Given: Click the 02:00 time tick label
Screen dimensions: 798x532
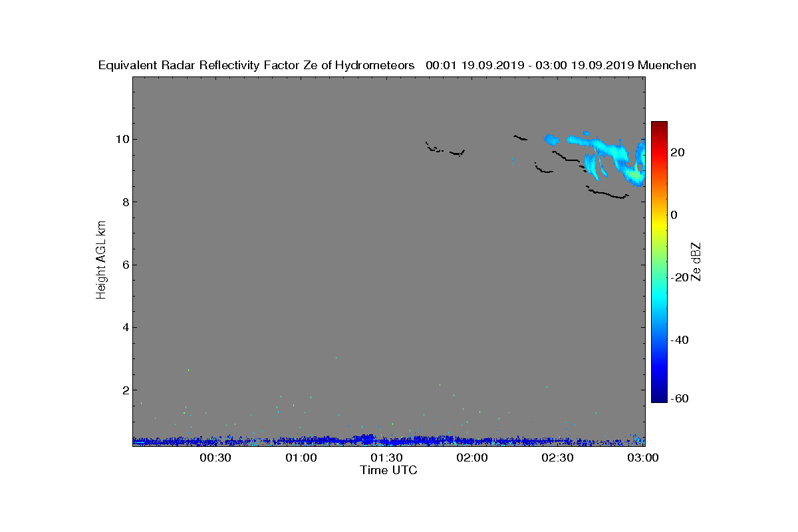Looking at the screenshot, I should coord(473,458).
